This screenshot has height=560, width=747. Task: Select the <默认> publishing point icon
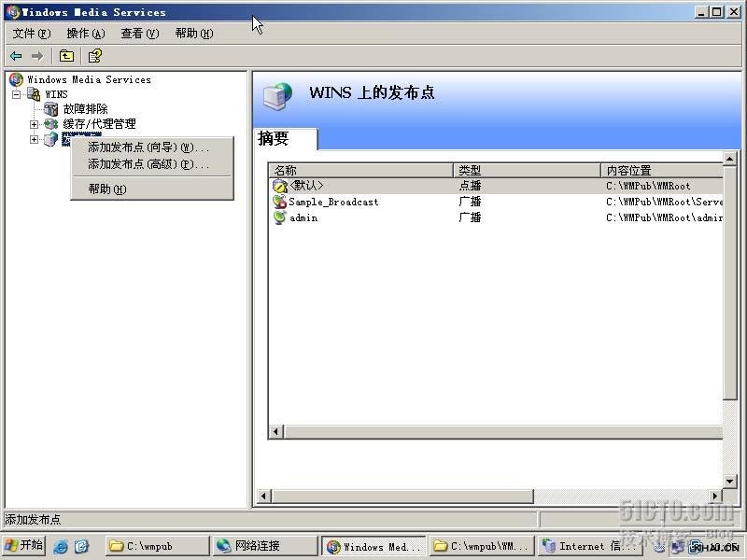pos(279,186)
